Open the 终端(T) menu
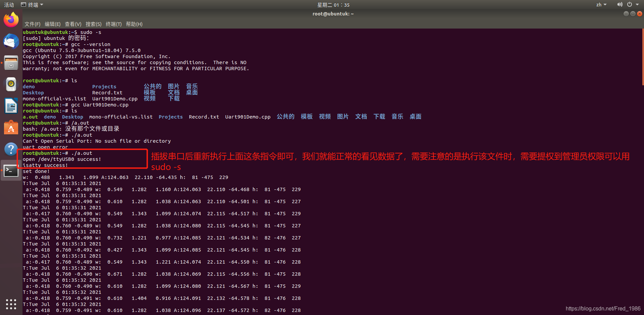The height and width of the screenshot is (315, 644). pyautogui.click(x=113, y=24)
